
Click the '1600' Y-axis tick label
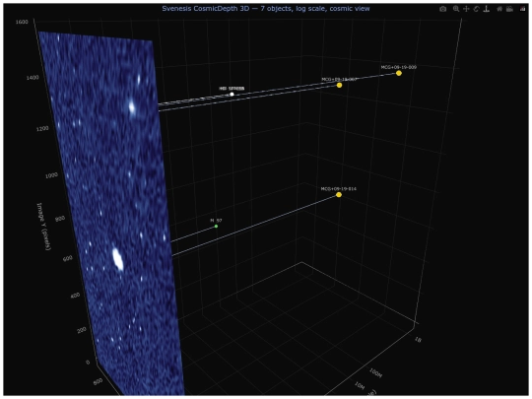point(22,22)
